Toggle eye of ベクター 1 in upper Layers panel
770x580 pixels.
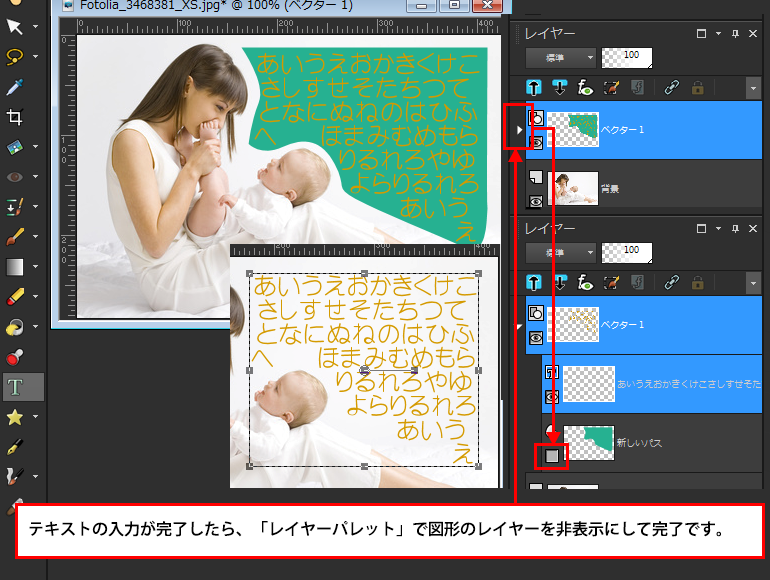point(536,142)
